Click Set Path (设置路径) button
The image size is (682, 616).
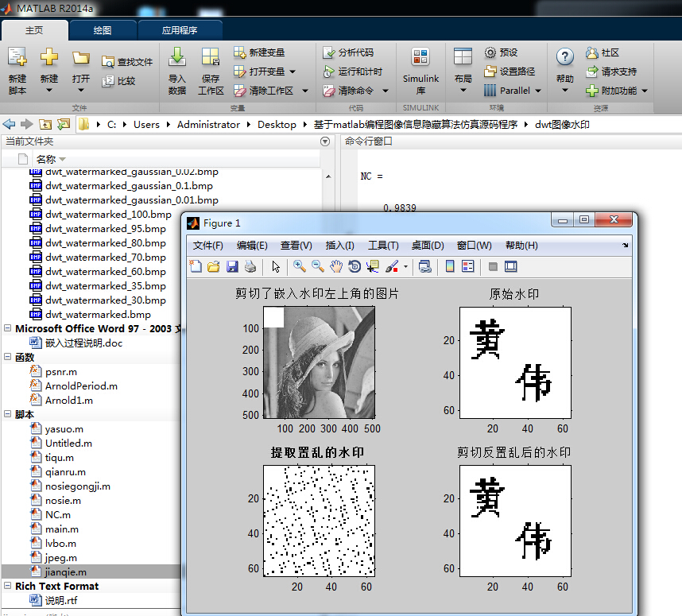coord(510,72)
